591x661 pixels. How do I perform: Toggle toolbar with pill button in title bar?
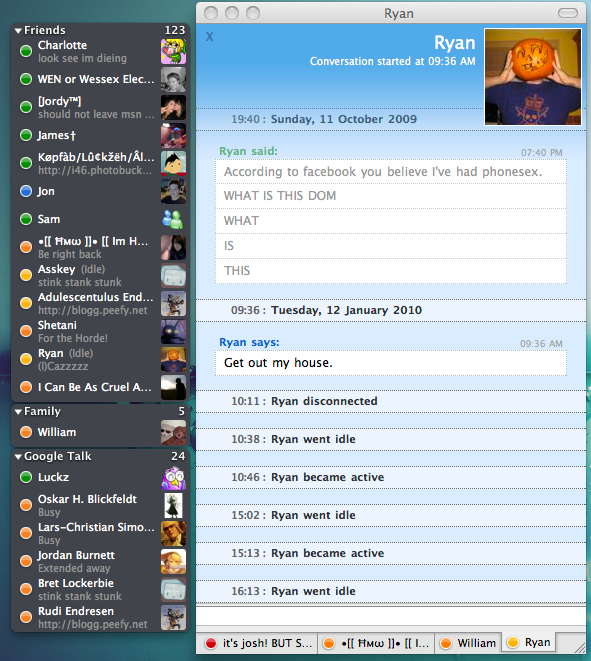(x=567, y=13)
